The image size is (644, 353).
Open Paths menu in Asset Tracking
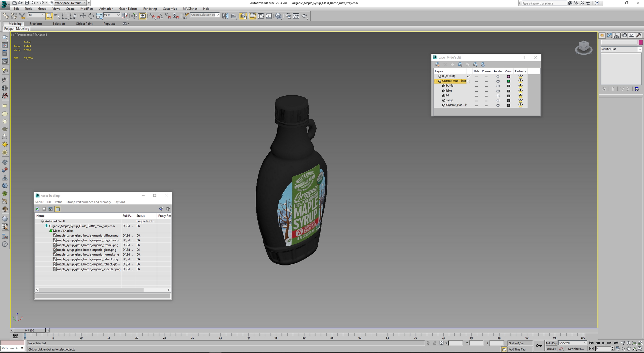point(58,202)
